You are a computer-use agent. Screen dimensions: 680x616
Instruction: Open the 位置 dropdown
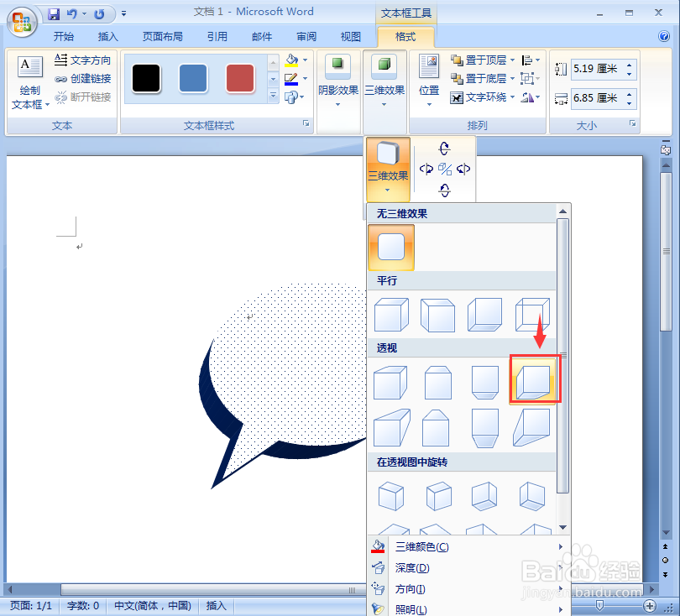click(x=429, y=81)
